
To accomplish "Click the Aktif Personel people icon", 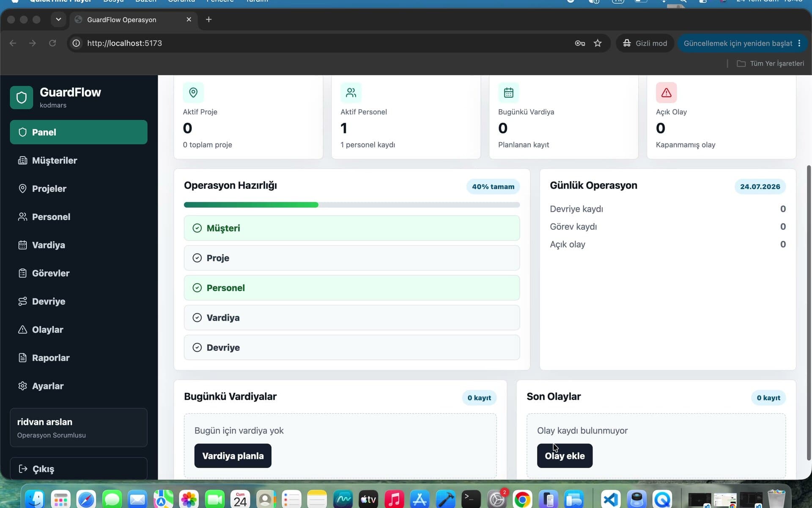I will tap(351, 92).
